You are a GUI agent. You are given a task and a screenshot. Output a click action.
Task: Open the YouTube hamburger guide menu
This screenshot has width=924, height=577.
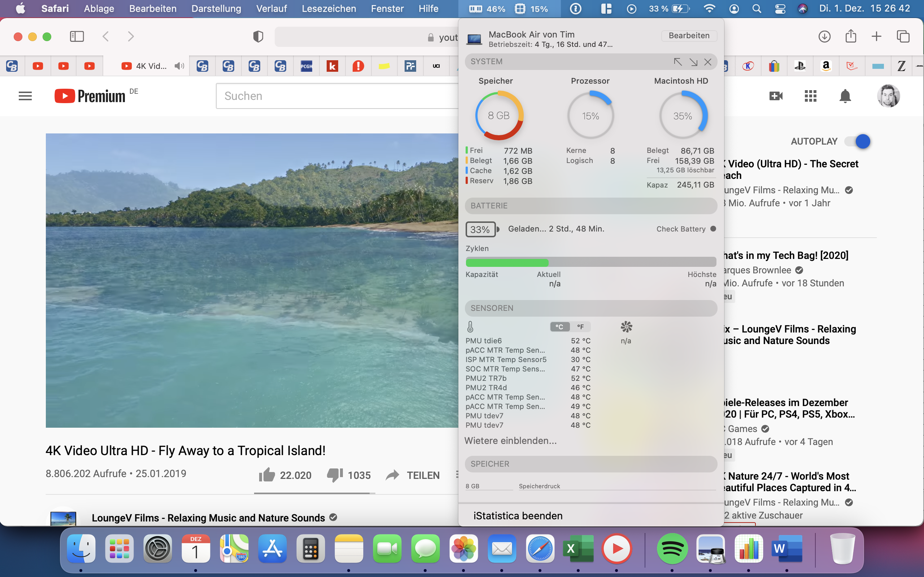click(x=25, y=96)
